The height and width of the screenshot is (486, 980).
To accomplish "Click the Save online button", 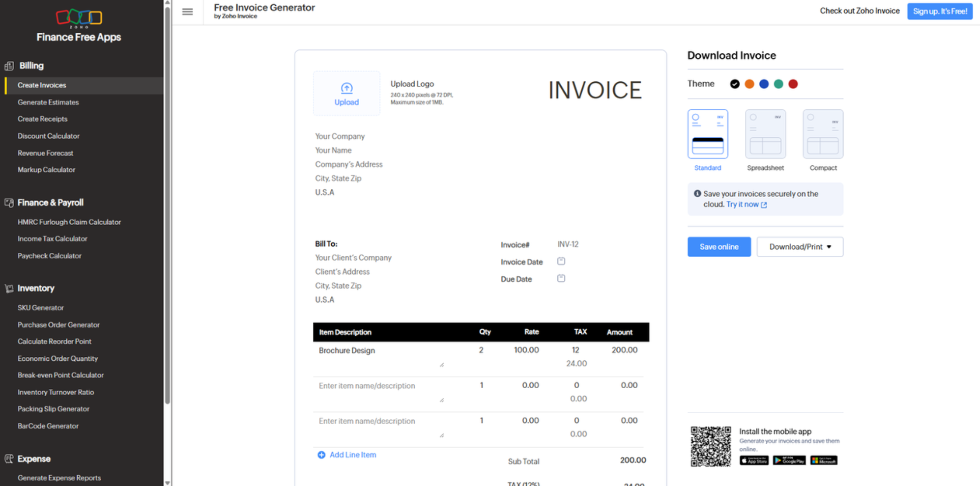I will 718,247.
